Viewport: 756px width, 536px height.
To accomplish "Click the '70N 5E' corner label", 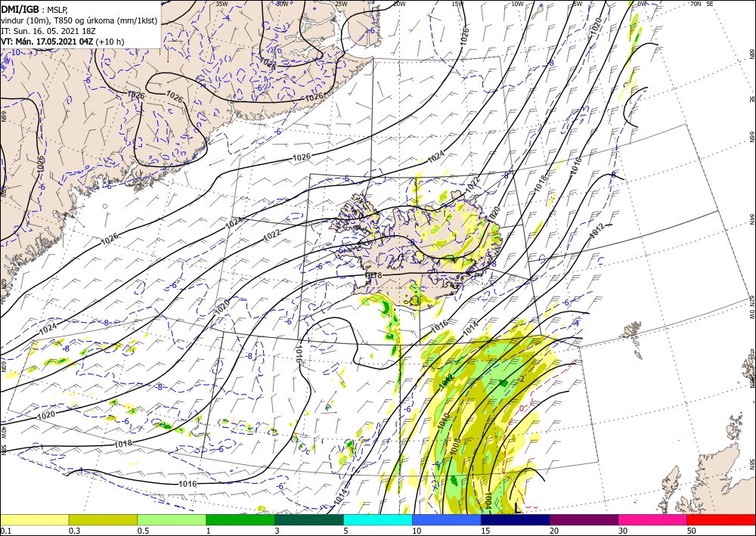I will point(702,4).
